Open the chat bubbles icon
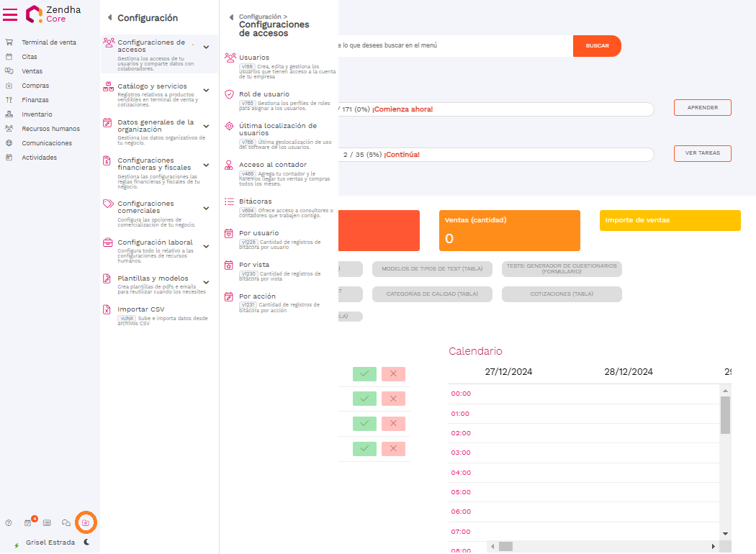The width and height of the screenshot is (756, 554). coord(66,523)
